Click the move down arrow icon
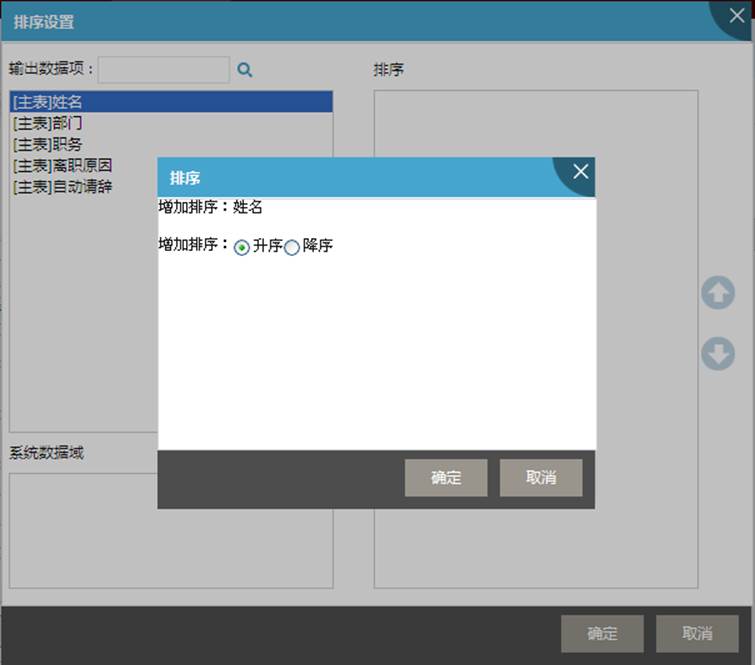 [x=717, y=354]
